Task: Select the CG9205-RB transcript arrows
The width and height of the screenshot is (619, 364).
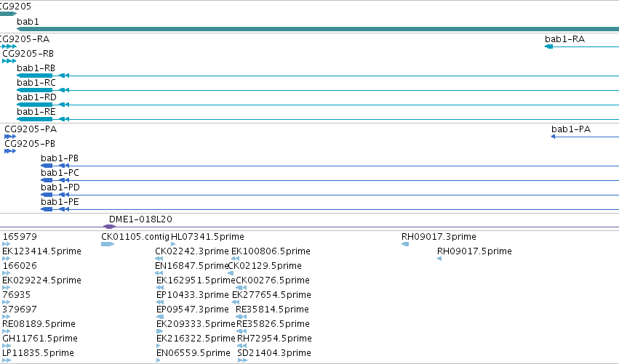Action: coord(9,61)
